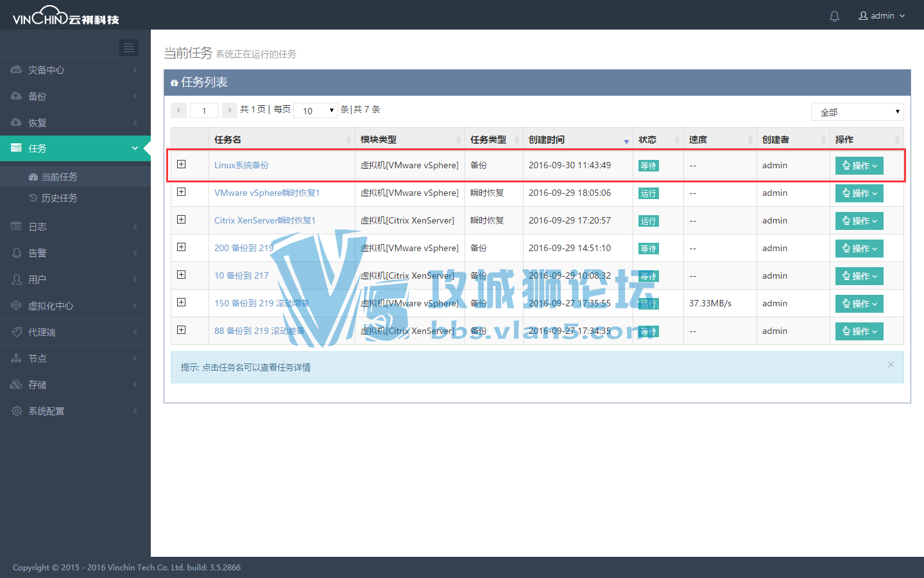Open the VMware vSphere瞬时恢复1 task link
This screenshot has height=578, width=924.
point(267,193)
